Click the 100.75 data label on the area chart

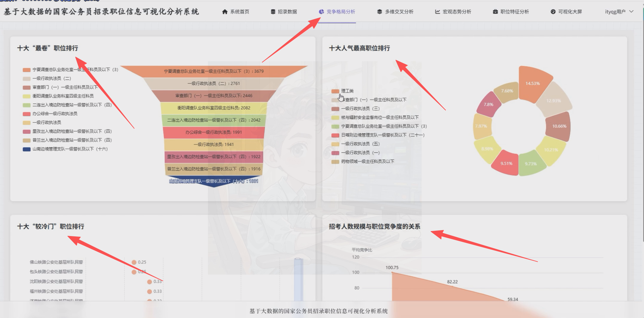[392, 268]
